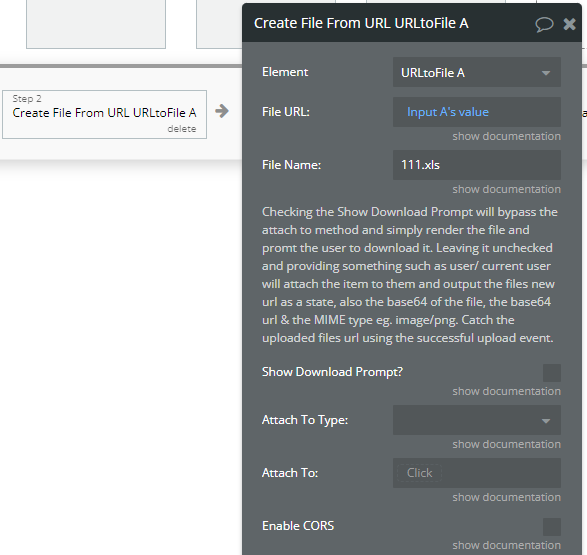Image resolution: width=587 pixels, height=555 pixels.
Task: Delete the Step 2 action
Action: pyautogui.click(x=182, y=129)
